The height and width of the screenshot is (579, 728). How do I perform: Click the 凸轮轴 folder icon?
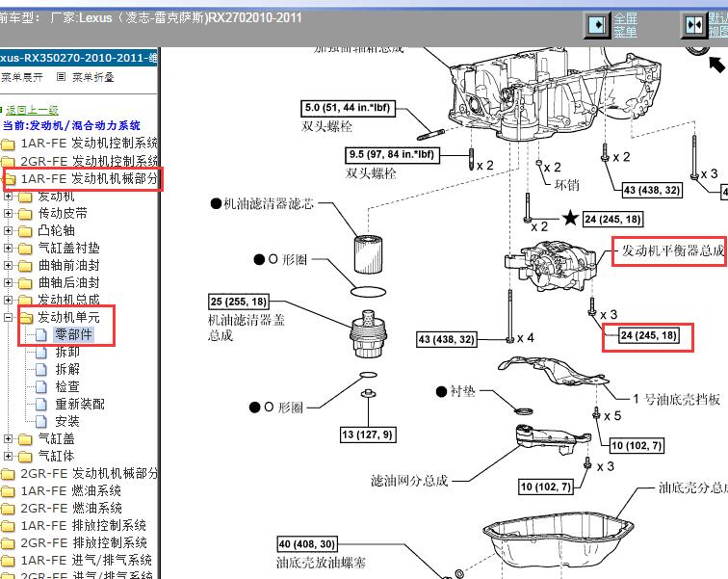click(x=25, y=231)
